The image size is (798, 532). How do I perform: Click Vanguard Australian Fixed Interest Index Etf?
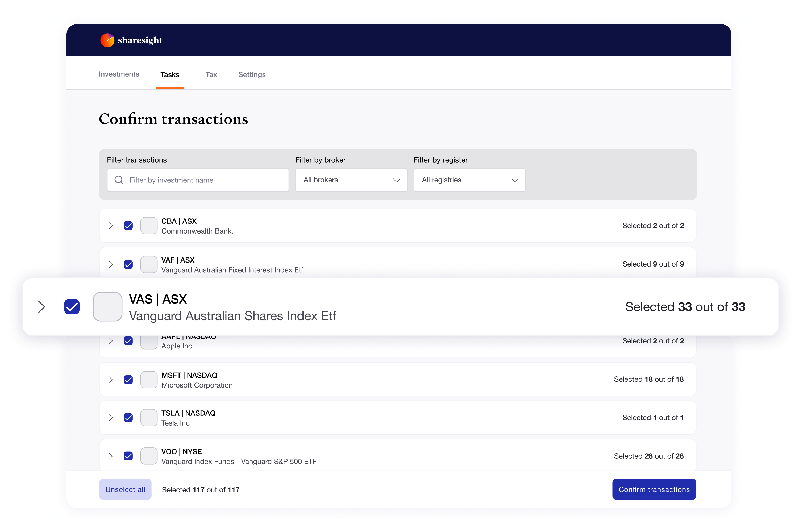[x=232, y=270]
